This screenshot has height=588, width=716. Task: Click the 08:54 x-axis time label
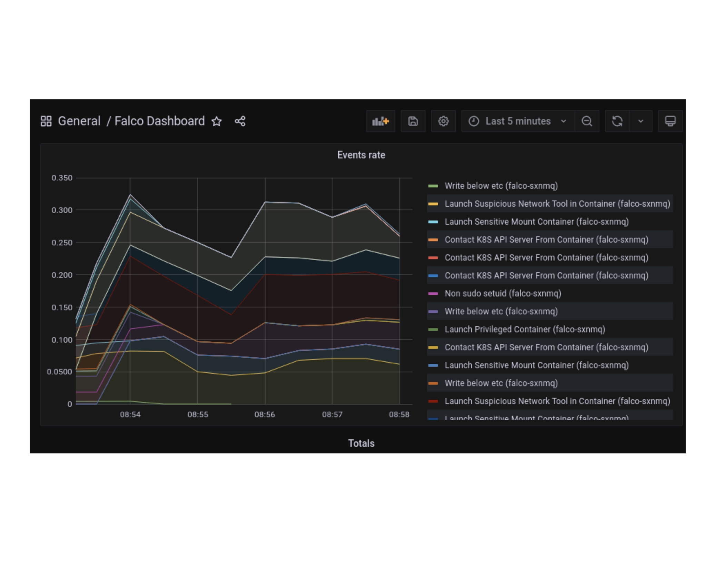tap(130, 414)
